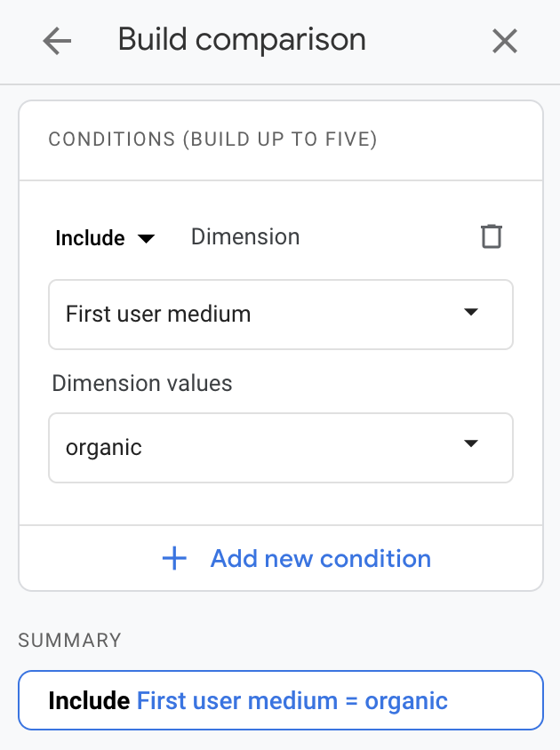Close the Build comparison panel
560x750 pixels.
click(x=505, y=41)
